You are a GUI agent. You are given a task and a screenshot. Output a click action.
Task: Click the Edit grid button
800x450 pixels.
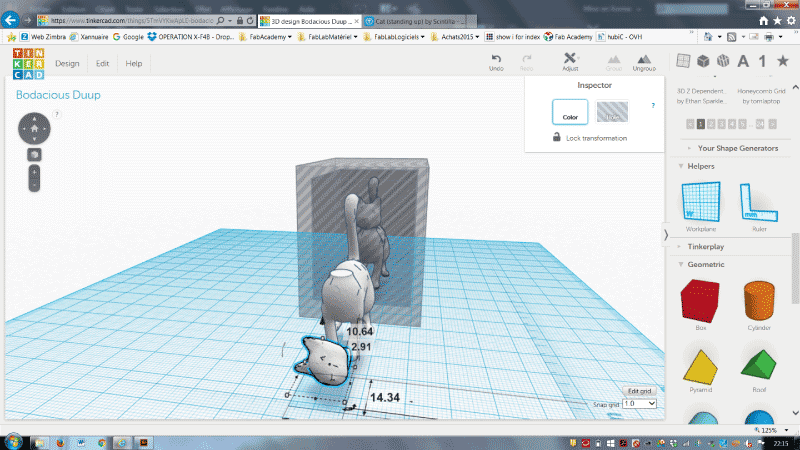coord(639,391)
